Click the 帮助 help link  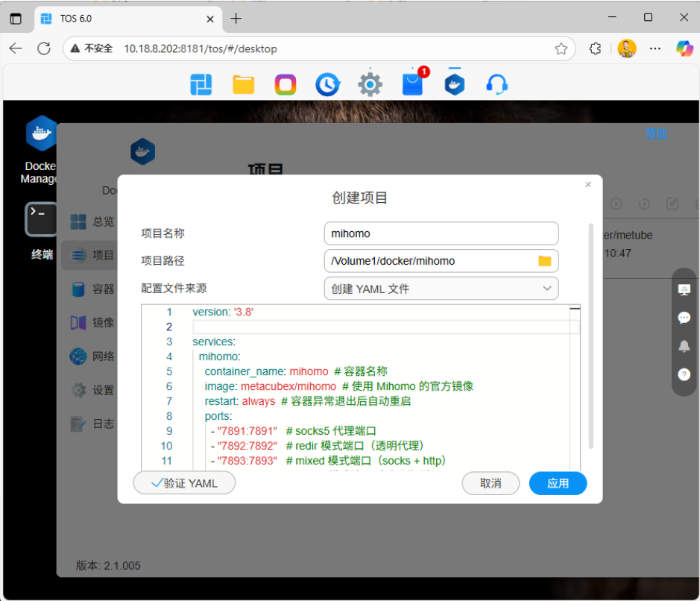click(656, 133)
